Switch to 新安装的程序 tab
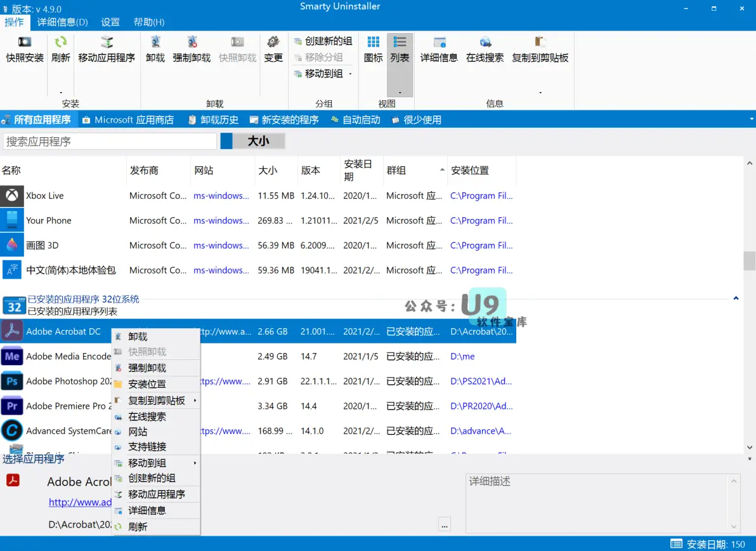Screen dimensions: 756x551 click(284, 119)
